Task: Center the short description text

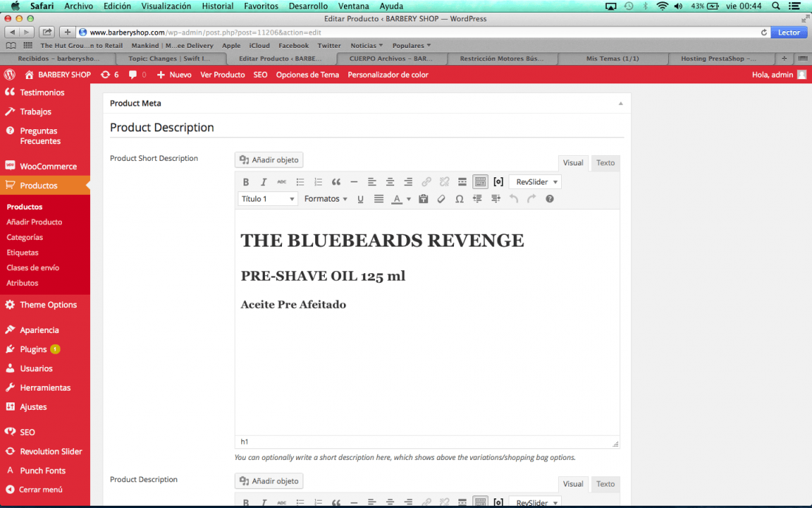Action: click(390, 182)
